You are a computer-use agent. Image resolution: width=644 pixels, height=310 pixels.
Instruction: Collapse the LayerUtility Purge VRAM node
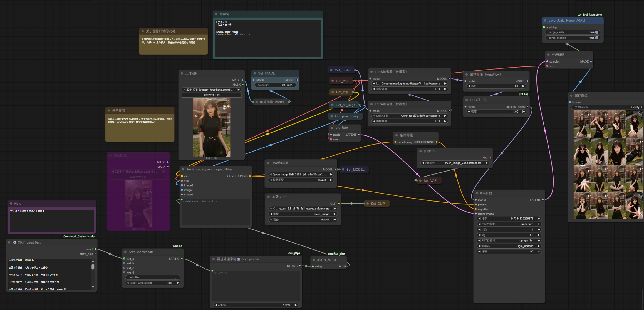tap(545, 21)
